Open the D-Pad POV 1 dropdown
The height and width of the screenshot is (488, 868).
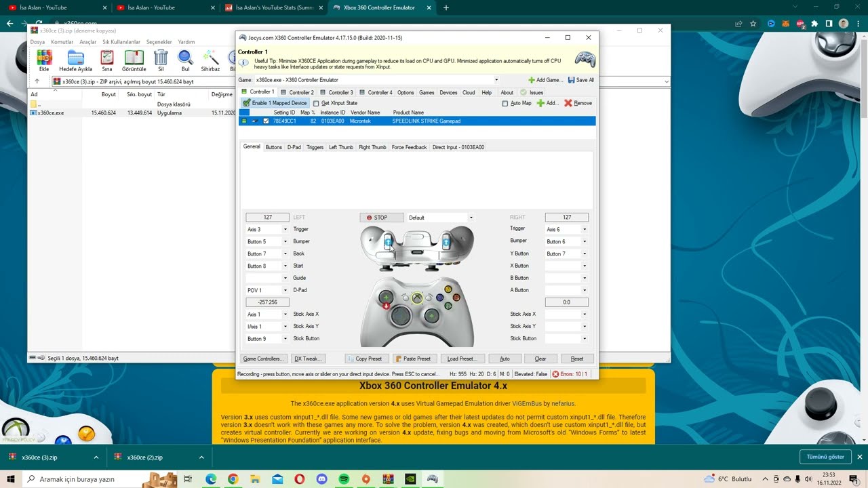pos(285,290)
